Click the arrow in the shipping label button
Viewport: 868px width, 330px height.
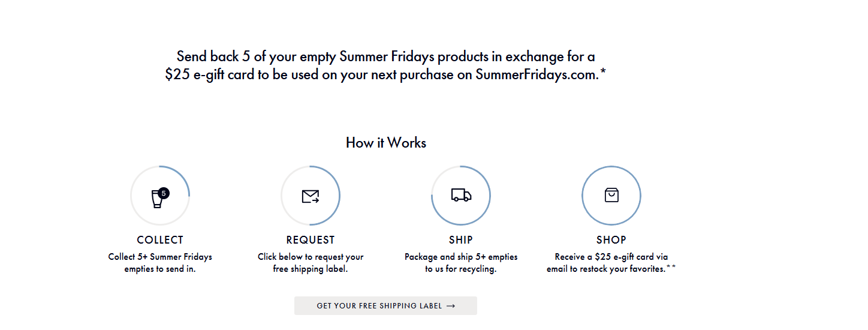point(451,306)
